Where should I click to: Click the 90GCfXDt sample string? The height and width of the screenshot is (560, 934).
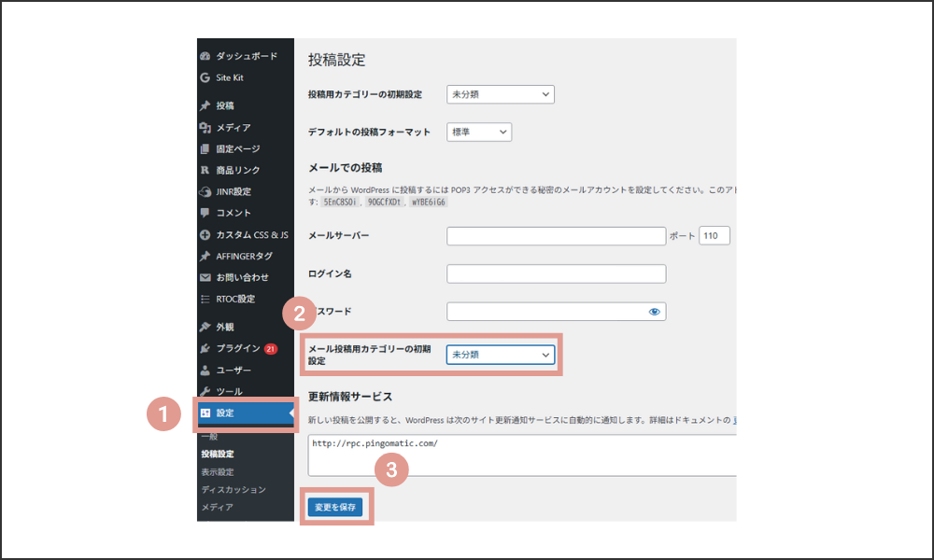pyautogui.click(x=384, y=203)
